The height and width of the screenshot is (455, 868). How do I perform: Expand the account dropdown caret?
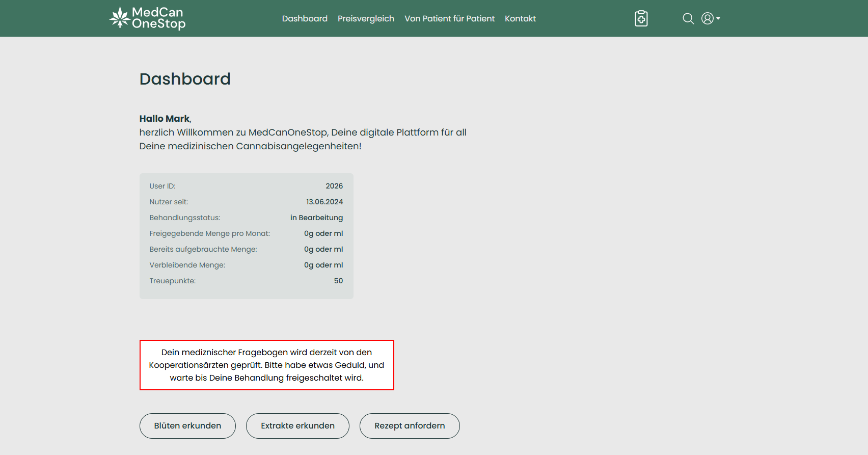click(718, 18)
